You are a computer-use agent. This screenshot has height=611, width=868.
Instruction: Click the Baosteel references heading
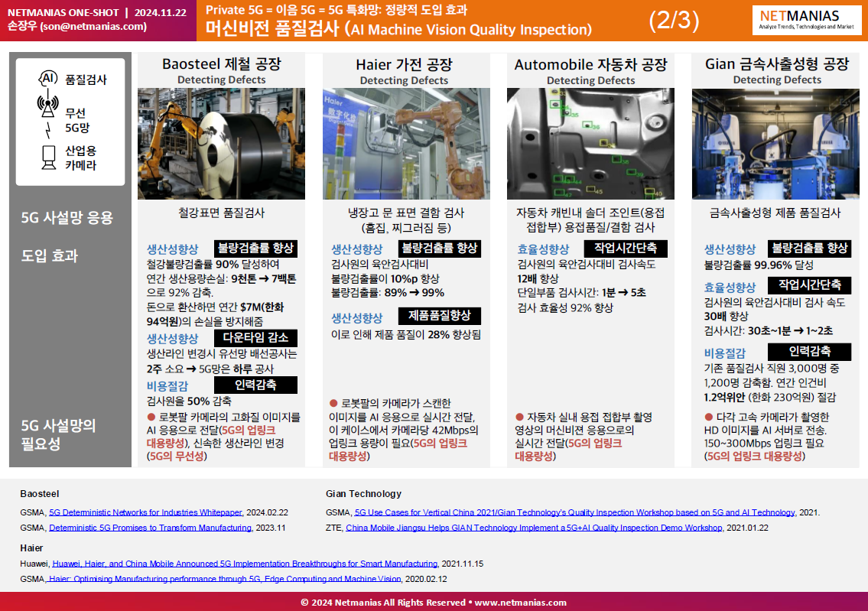(x=39, y=494)
